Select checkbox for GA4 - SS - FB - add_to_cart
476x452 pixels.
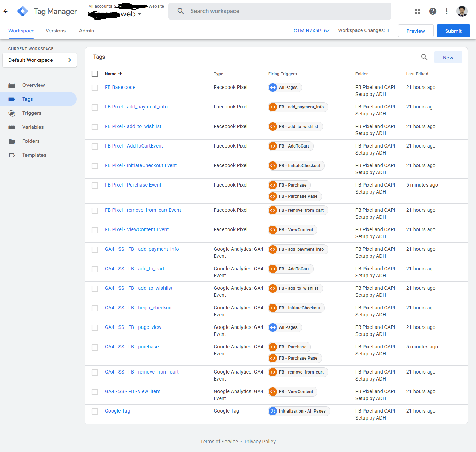(95, 269)
